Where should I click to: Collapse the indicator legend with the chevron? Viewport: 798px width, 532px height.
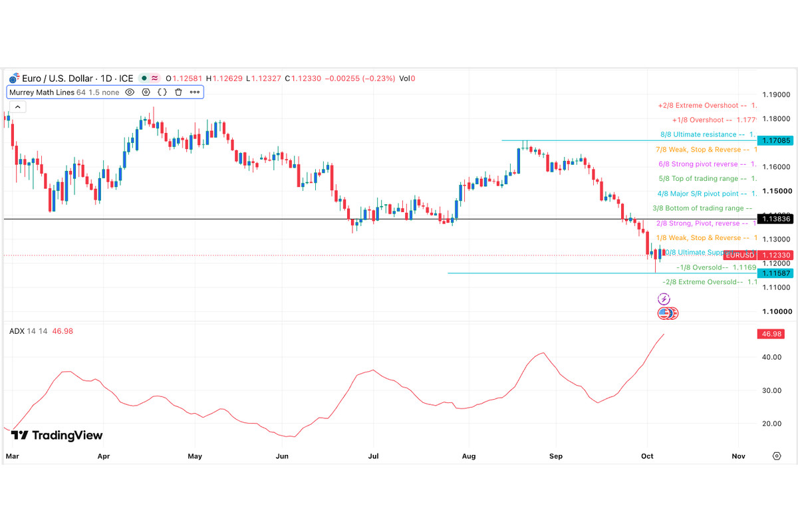pyautogui.click(x=17, y=107)
